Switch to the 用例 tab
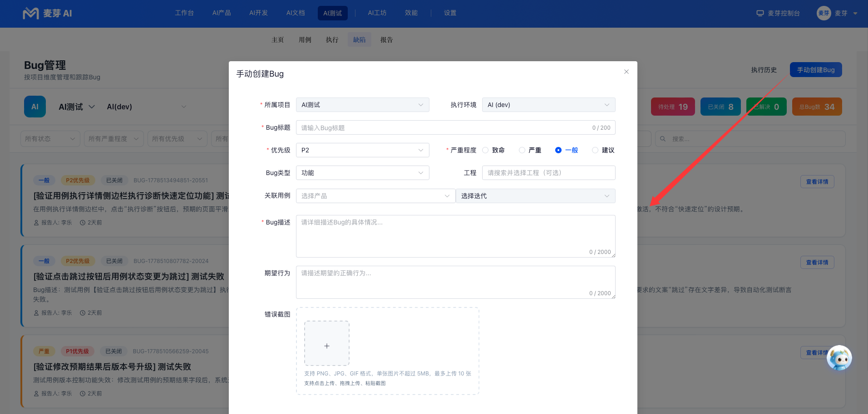Screen dimensions: 868x414 point(305,40)
